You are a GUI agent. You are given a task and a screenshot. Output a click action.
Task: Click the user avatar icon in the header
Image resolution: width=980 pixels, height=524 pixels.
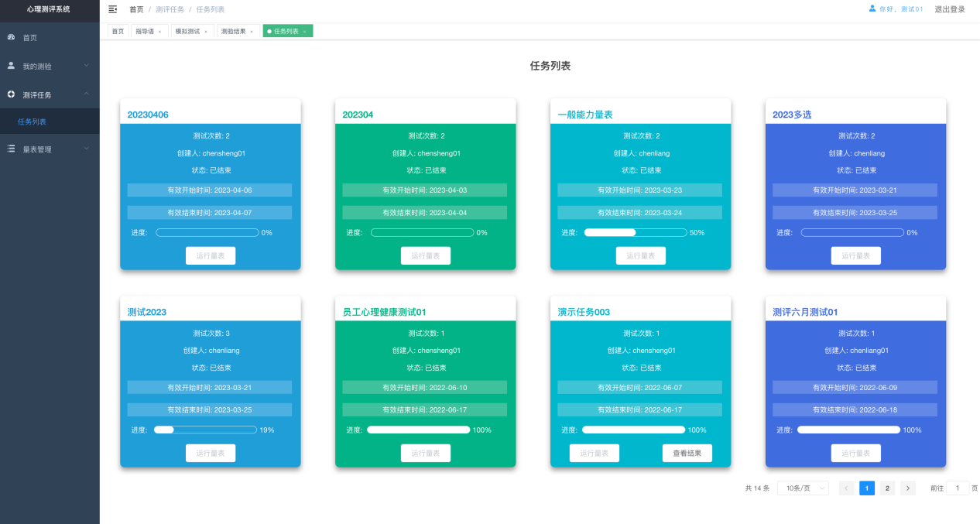pyautogui.click(x=872, y=9)
